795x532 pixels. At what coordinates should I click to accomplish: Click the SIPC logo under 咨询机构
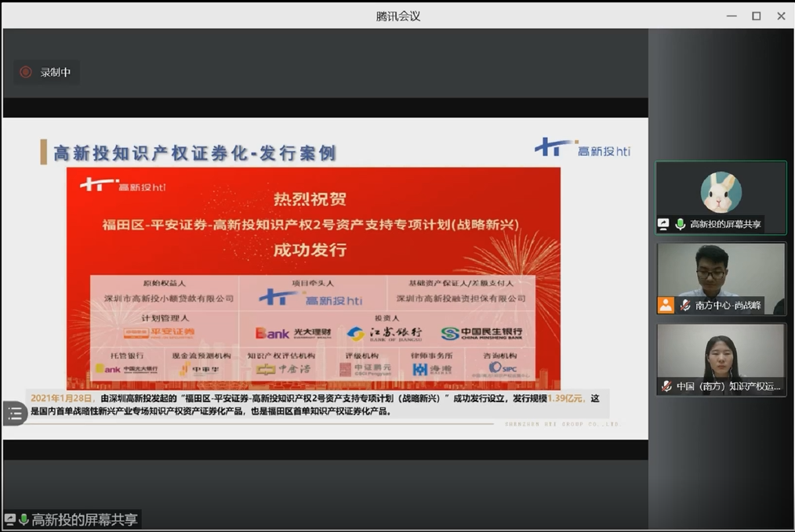click(x=502, y=368)
